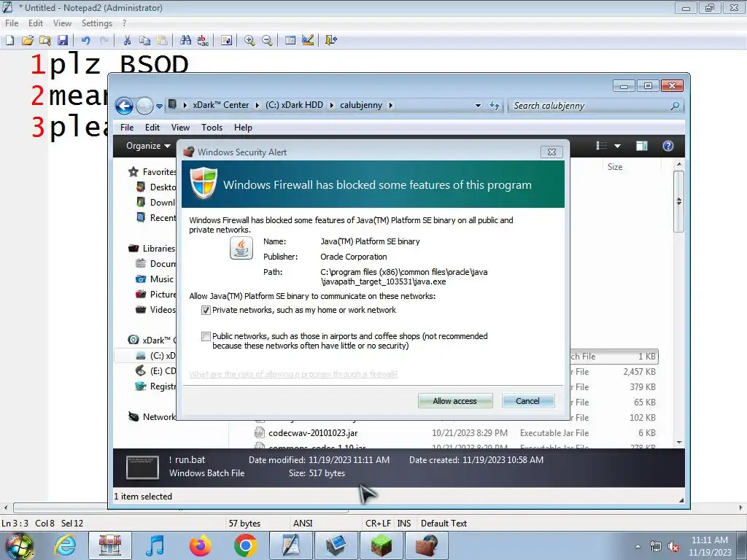
Task: Go back with Explorer's blue back arrow
Action: click(x=124, y=106)
